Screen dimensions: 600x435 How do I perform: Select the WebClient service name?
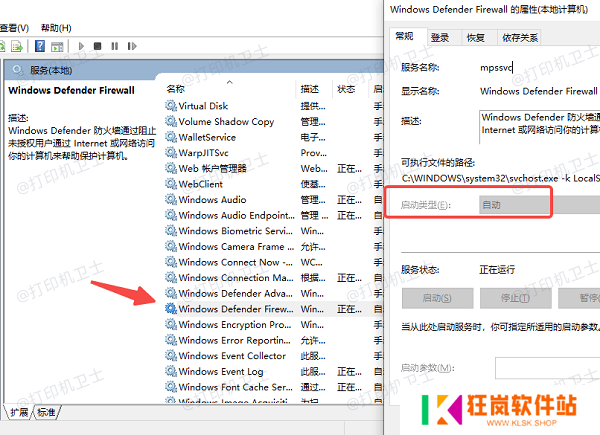pyautogui.click(x=201, y=184)
